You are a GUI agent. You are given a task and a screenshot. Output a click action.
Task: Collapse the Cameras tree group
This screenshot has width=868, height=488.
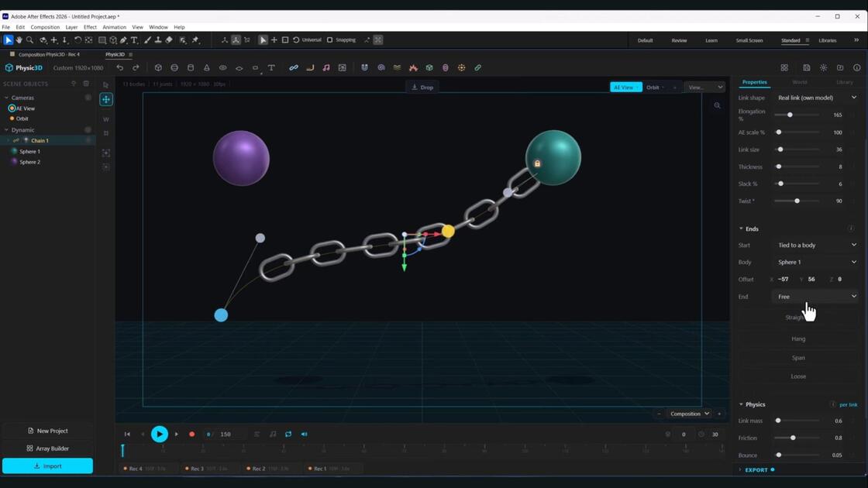pyautogui.click(x=6, y=98)
